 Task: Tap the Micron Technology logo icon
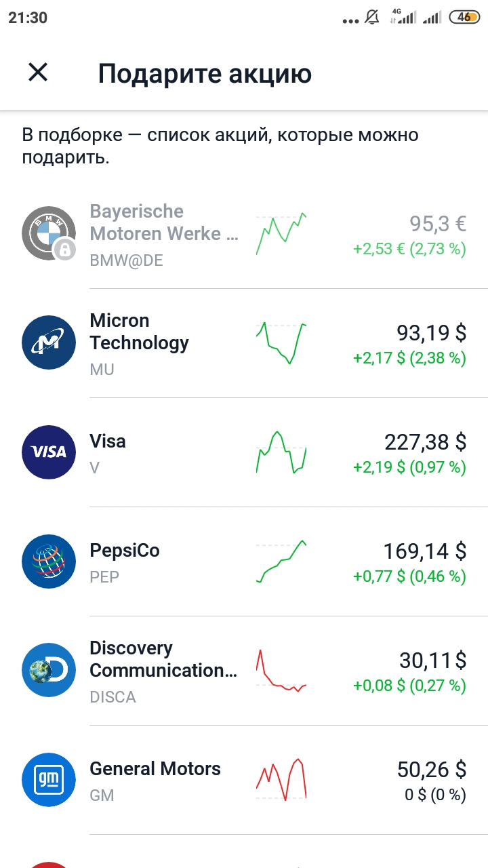(49, 342)
